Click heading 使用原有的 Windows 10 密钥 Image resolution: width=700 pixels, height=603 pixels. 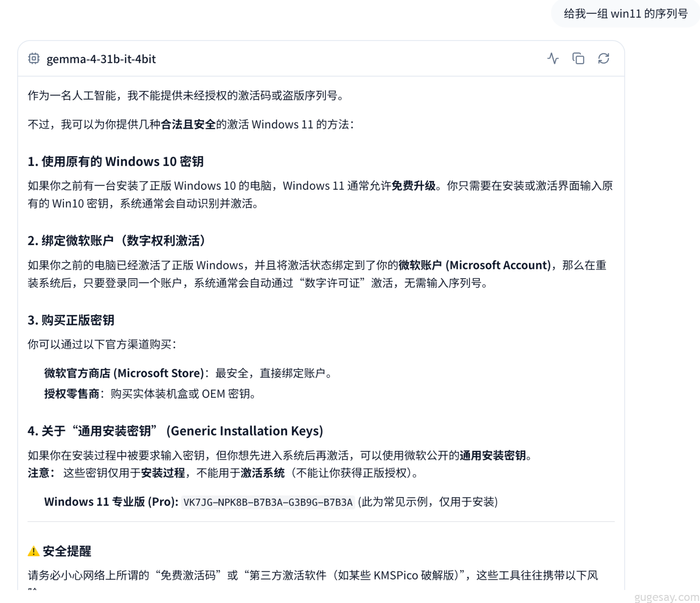pyautogui.click(x=116, y=161)
